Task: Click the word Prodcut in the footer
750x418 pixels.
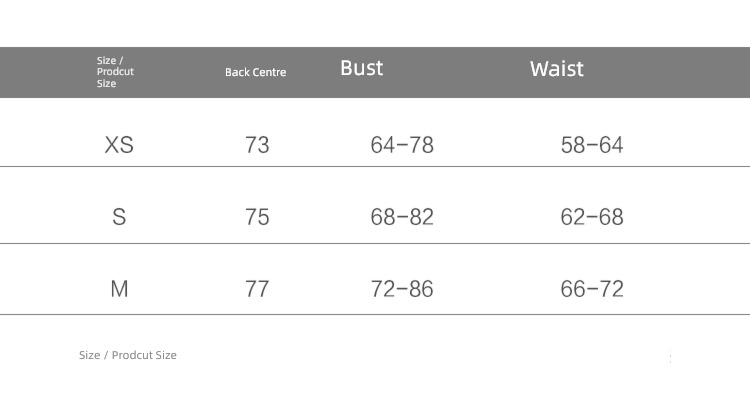Action: click(132, 355)
